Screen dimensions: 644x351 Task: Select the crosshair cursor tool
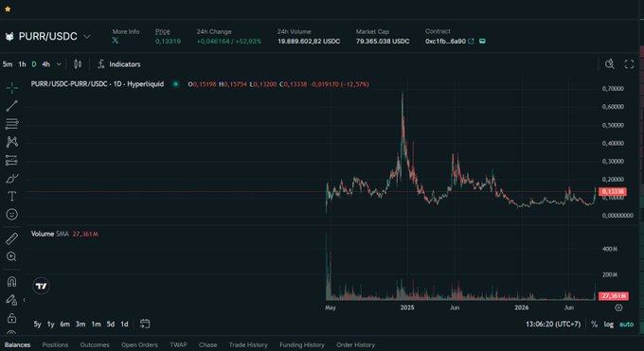[12, 87]
